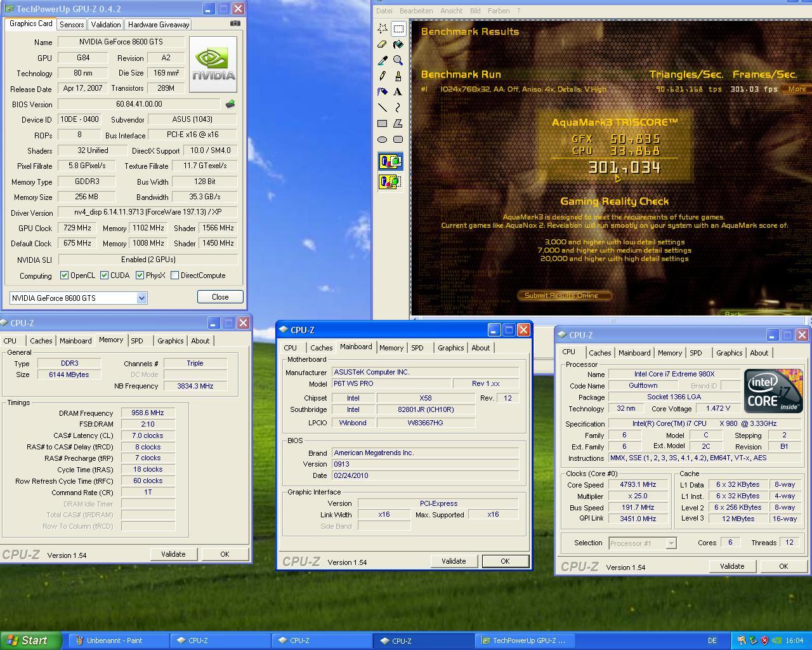
Task: Select the Free-Form Select tool in Paint
Action: (x=383, y=29)
